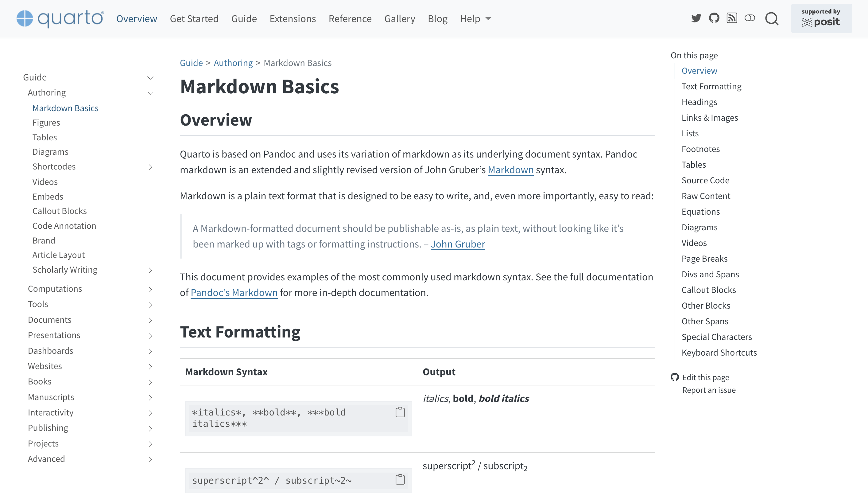Follow the Pandoc's Markdown link
Viewport: 868px width, 503px height.
[x=234, y=293]
